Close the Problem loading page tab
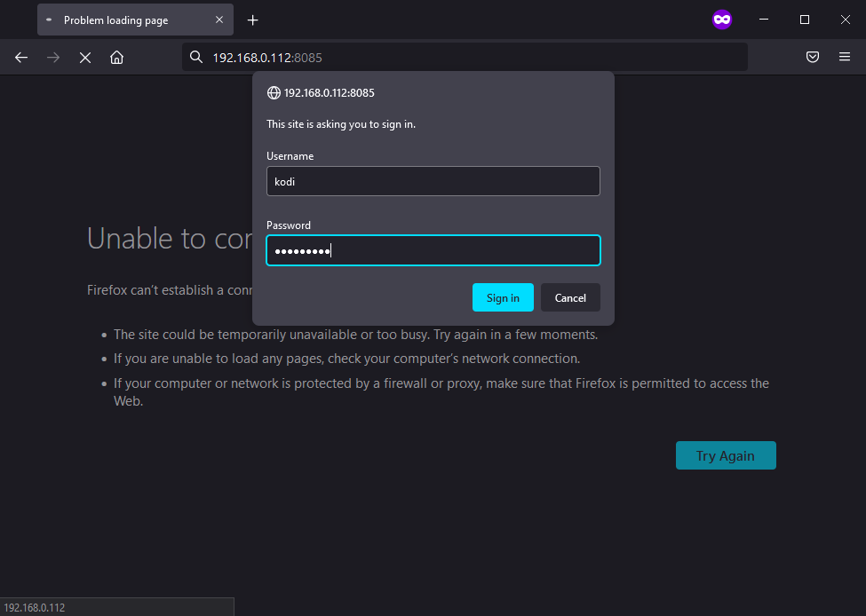 [x=219, y=20]
